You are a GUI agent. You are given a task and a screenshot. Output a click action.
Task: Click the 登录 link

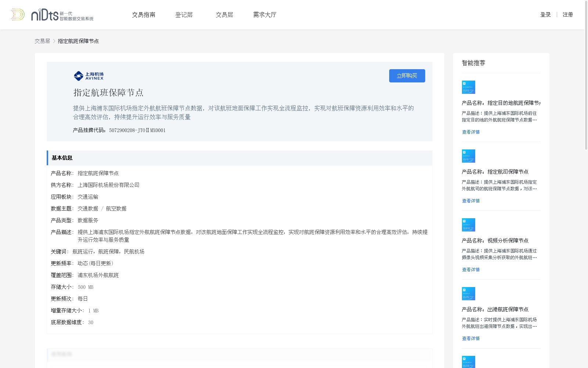point(545,15)
